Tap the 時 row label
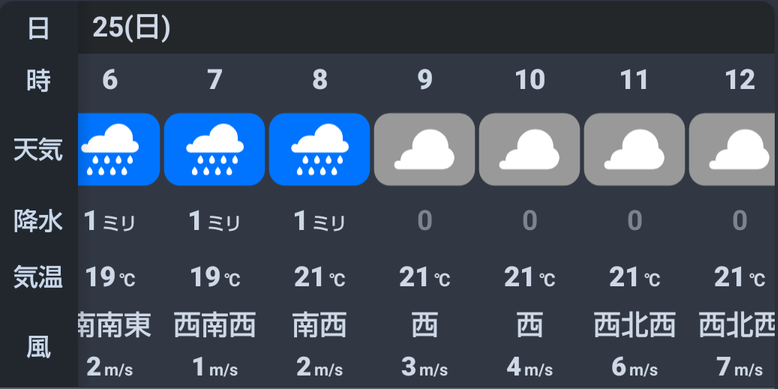This screenshot has height=389, width=778. [x=38, y=80]
